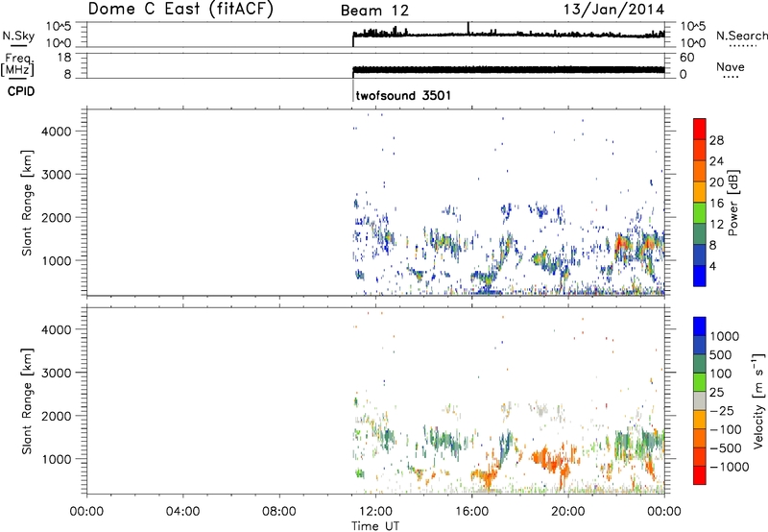The image size is (768, 532).
Task: Click the 'N.Sky' legend label
Action: pos(18,36)
